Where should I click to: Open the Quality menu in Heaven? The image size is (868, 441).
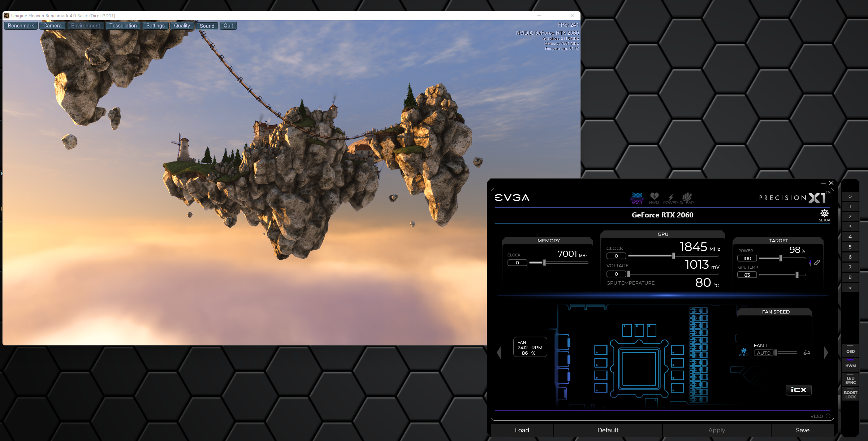tap(182, 26)
